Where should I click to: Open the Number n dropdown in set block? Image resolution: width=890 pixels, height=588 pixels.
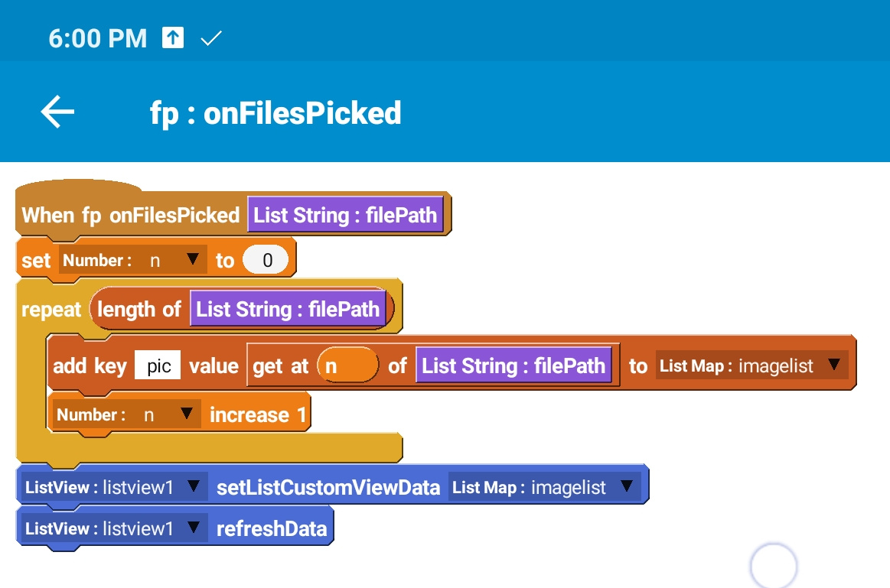(192, 260)
